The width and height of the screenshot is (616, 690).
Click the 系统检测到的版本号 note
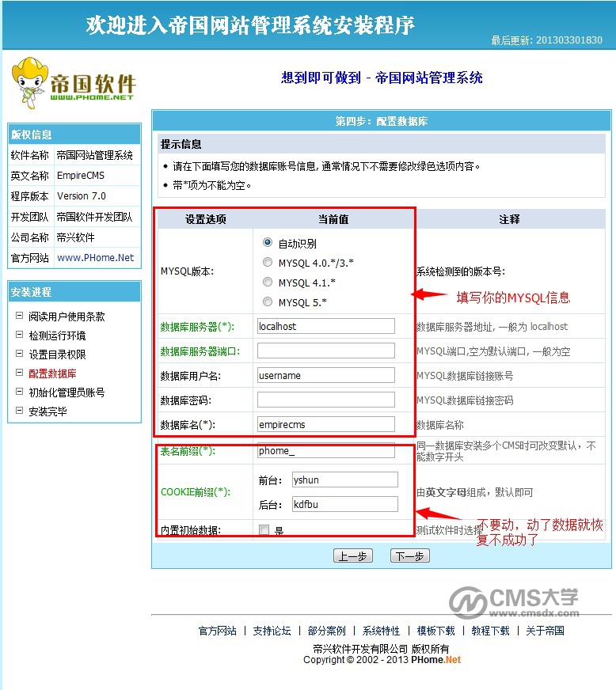click(x=461, y=271)
